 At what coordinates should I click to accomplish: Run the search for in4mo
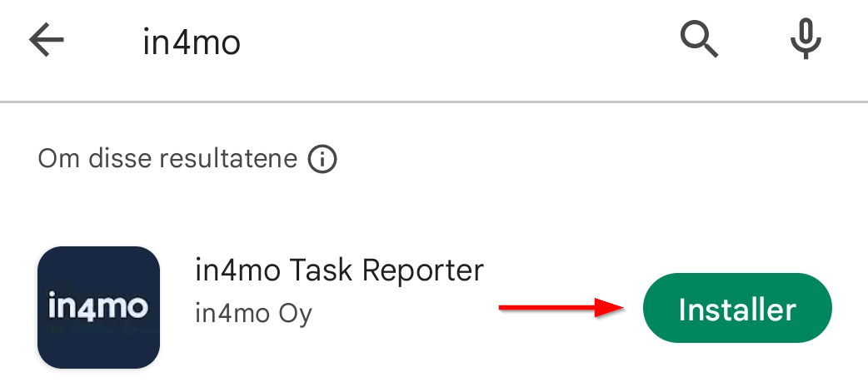pyautogui.click(x=699, y=39)
